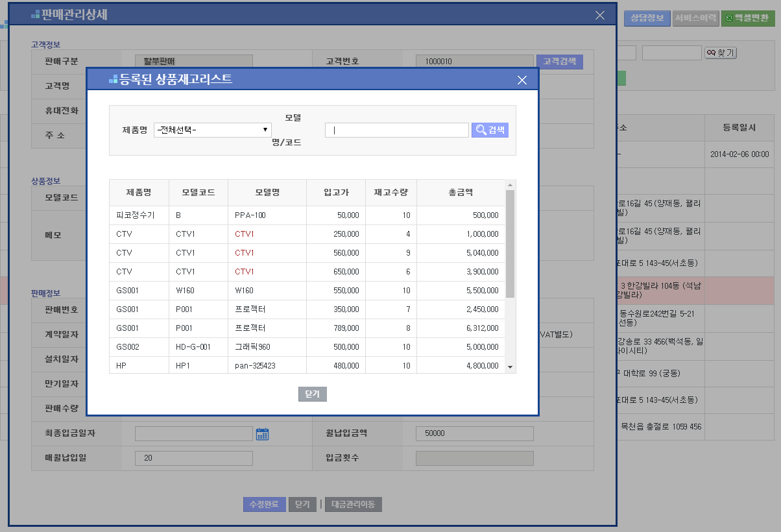Click the 찾기 find button
Image resolution: width=781 pixels, height=532 pixels.
coord(721,53)
